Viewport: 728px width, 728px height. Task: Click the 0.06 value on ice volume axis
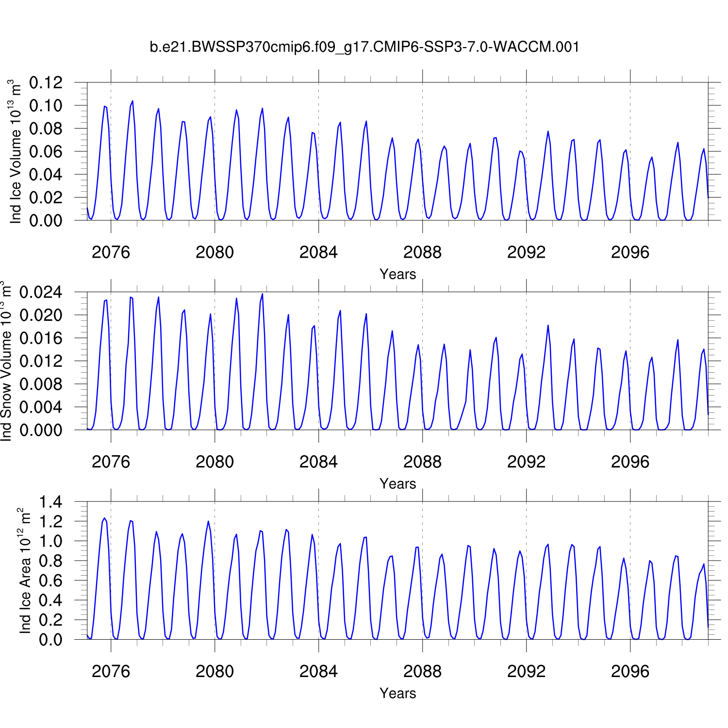pyautogui.click(x=46, y=151)
